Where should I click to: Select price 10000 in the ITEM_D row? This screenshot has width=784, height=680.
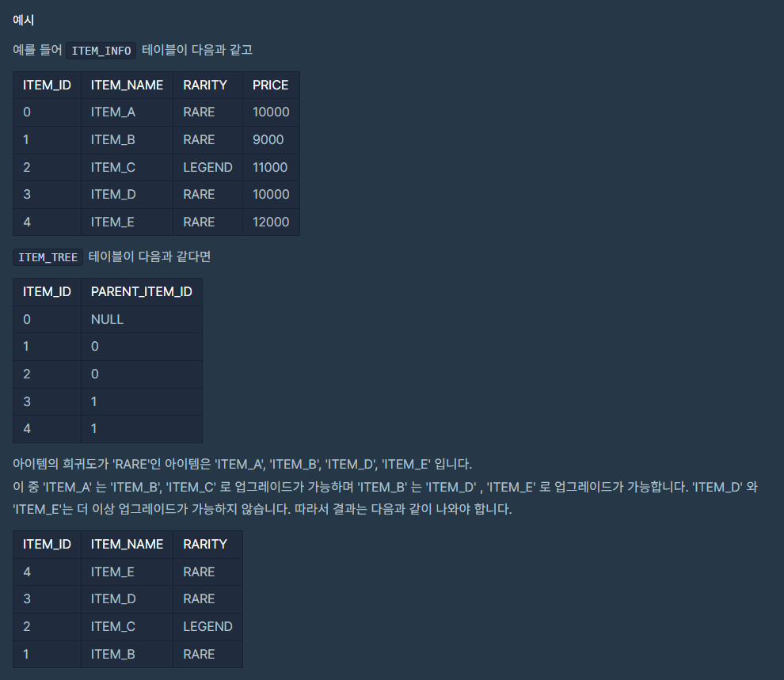pos(271,194)
